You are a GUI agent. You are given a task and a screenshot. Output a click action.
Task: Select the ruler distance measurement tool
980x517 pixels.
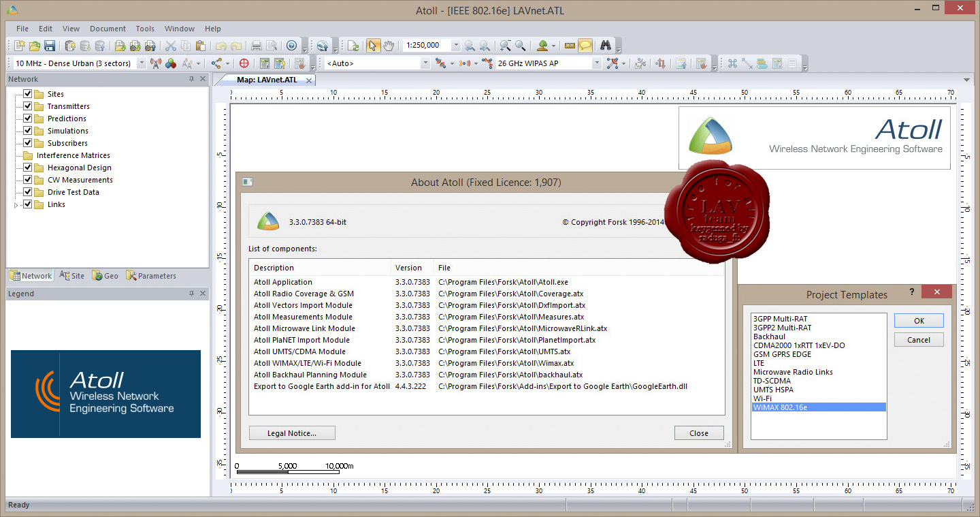click(570, 46)
